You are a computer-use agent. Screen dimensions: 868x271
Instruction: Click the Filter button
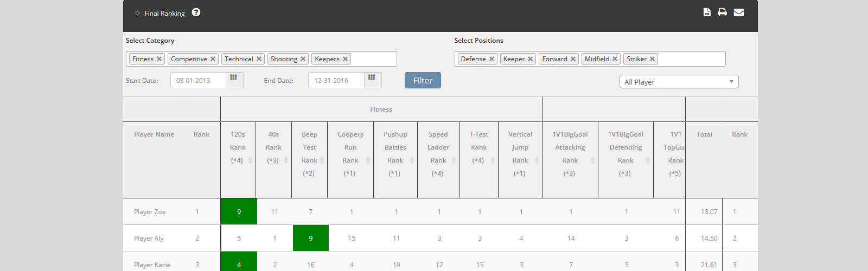[423, 80]
